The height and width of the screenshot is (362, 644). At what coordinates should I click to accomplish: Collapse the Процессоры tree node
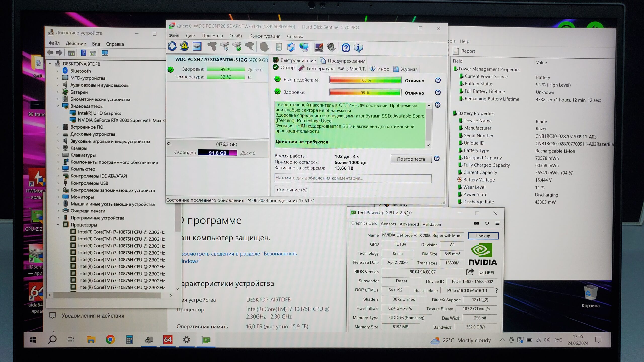tap(58, 225)
